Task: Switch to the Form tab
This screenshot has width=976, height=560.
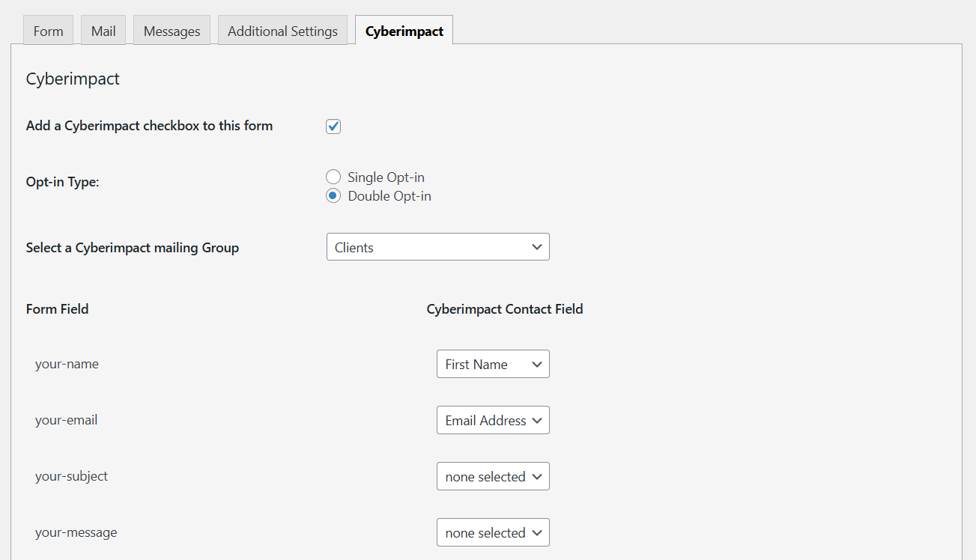Action: point(48,31)
